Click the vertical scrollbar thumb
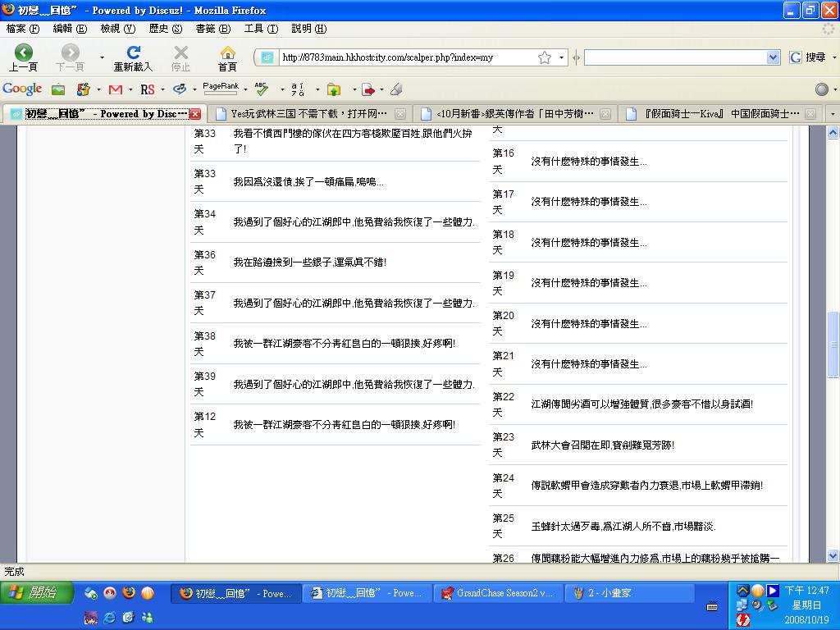Viewport: 840px width, 630px height. pos(833,345)
